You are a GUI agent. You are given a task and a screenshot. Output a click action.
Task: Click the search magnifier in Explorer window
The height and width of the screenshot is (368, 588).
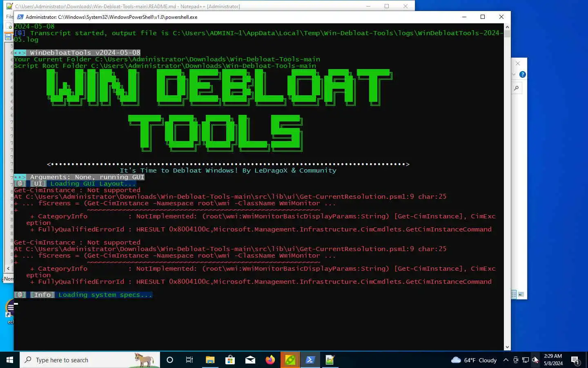517,88
